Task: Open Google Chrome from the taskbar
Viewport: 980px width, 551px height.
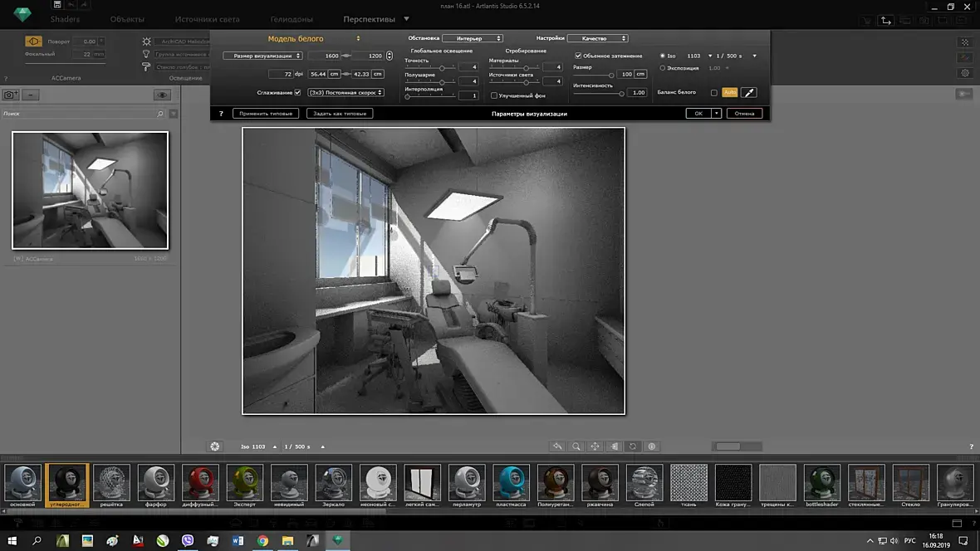Action: tap(262, 541)
